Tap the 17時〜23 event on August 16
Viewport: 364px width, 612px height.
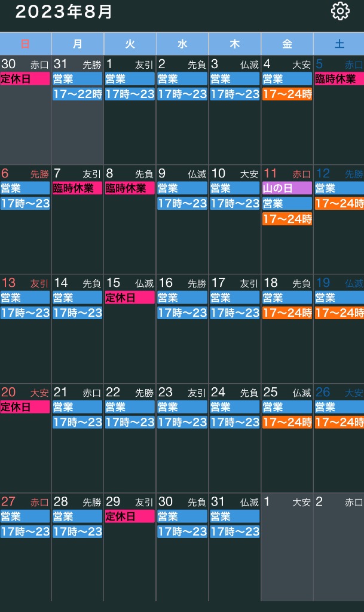[x=182, y=313]
